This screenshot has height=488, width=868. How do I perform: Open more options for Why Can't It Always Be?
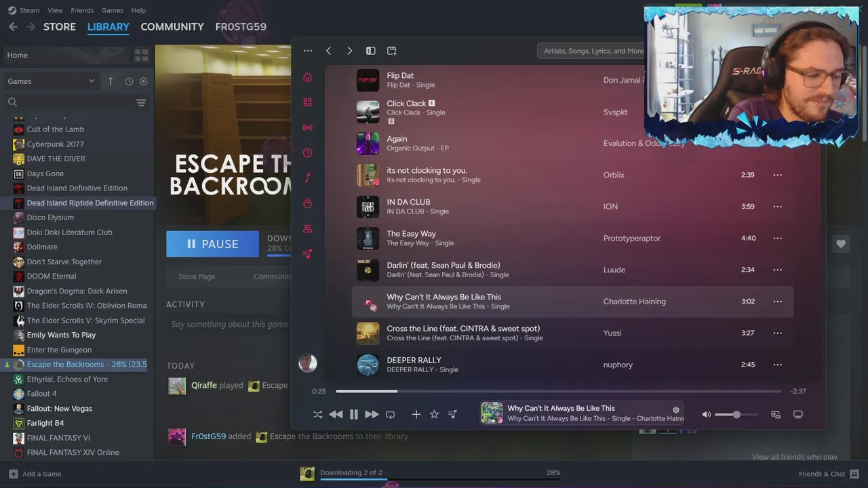coord(777,302)
